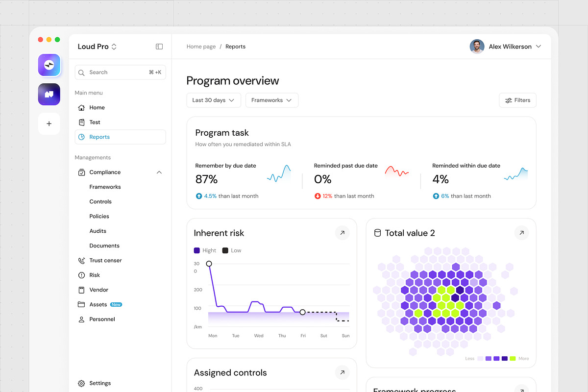This screenshot has height=392, width=588.
Task: Open Inherent risk in expanded view arrow
Action: 343,233
